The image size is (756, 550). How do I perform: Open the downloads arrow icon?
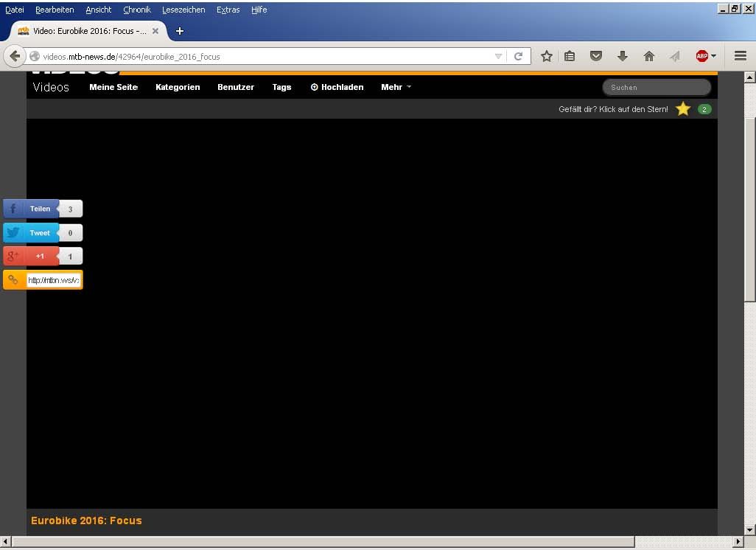click(x=623, y=57)
